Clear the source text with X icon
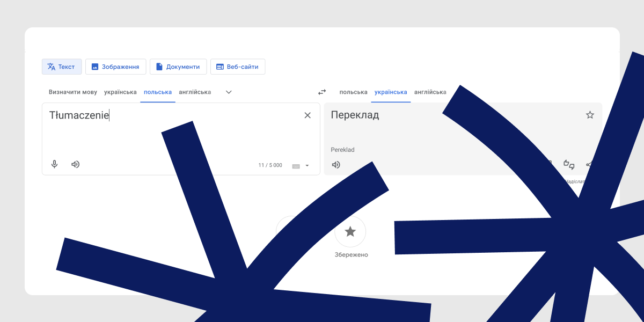This screenshot has width=644, height=322. point(308,115)
